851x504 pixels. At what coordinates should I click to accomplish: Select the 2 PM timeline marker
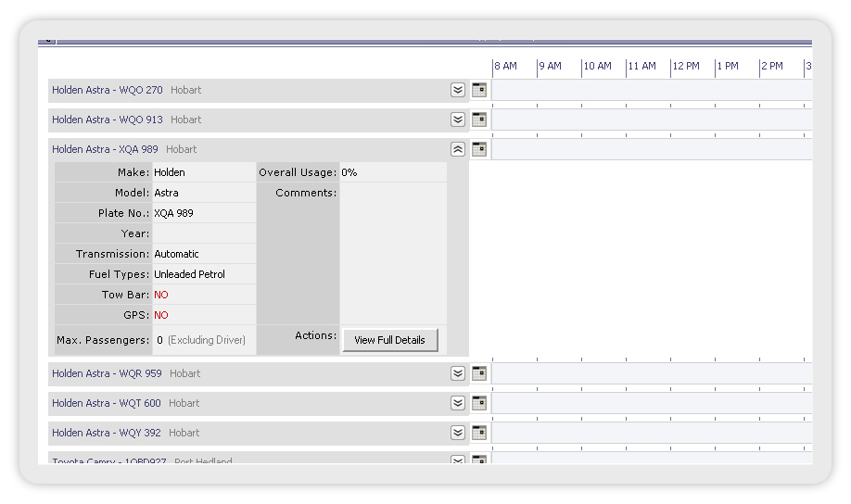772,66
